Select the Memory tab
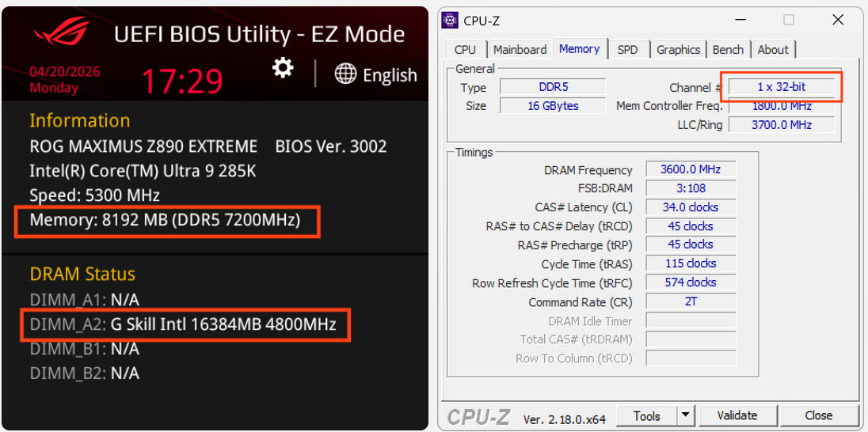The image size is (868, 432). 579,48
